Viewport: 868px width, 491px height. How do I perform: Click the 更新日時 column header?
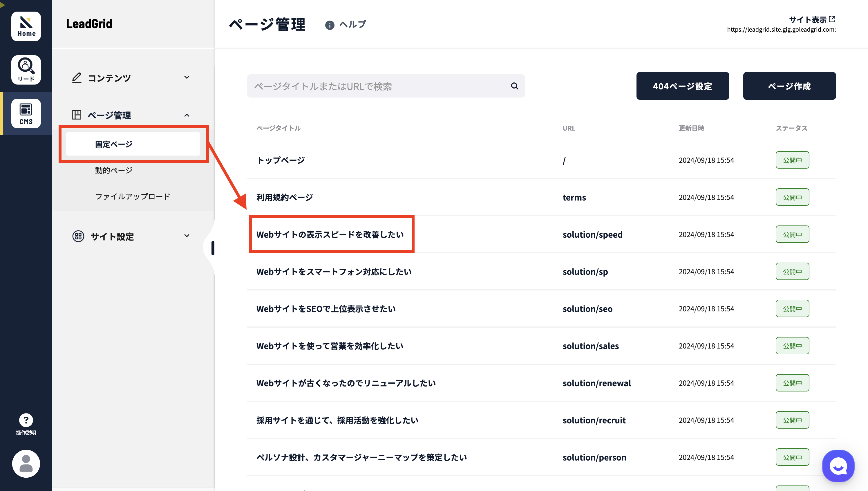(691, 128)
